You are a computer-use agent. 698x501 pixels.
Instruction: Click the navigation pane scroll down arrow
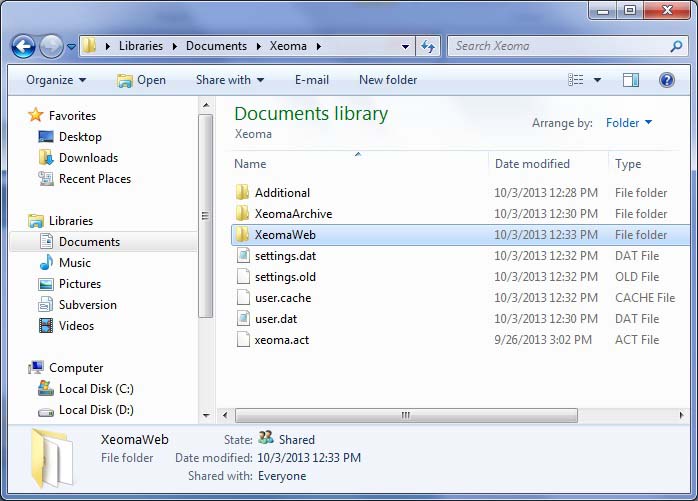pos(206,415)
